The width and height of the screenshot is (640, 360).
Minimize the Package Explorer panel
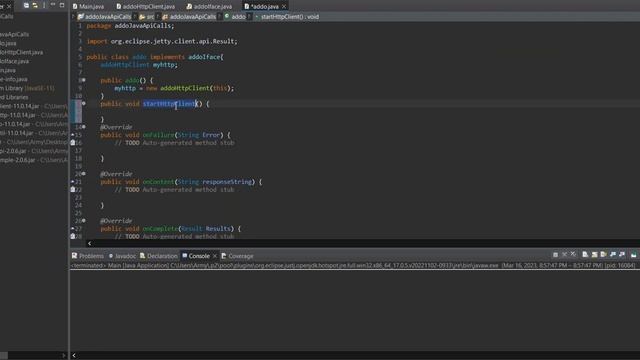pyautogui.click(x=53, y=4)
